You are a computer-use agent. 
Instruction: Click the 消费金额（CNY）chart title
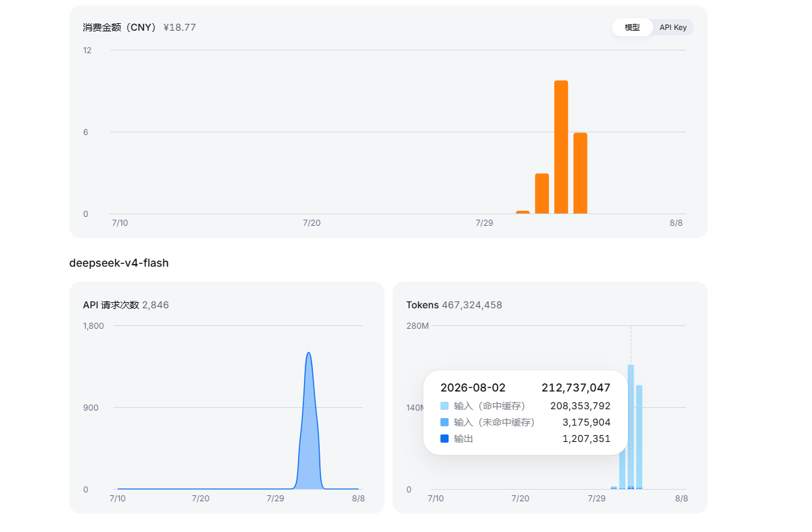(x=121, y=27)
